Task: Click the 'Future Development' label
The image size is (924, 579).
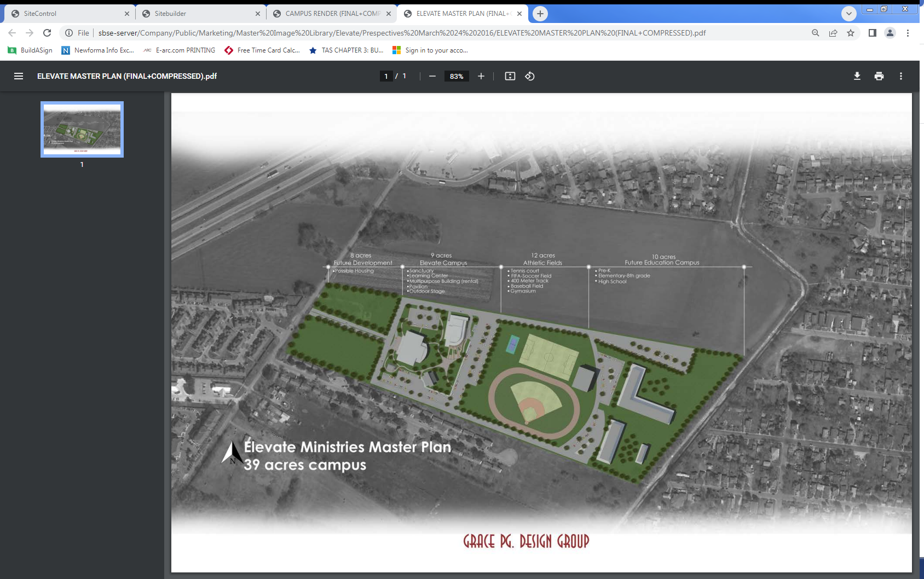Action: point(363,263)
